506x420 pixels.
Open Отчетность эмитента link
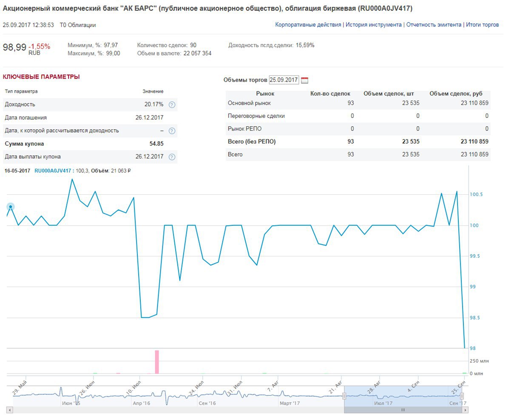click(x=434, y=25)
